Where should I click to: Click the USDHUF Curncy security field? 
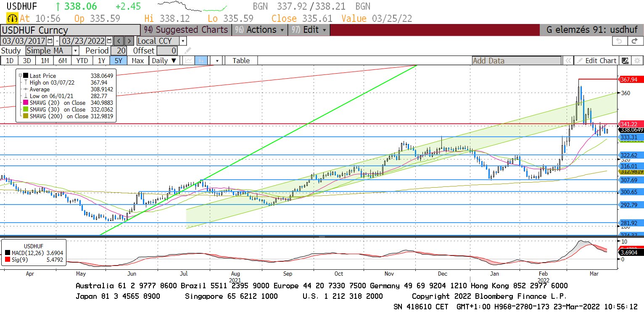tap(70, 30)
